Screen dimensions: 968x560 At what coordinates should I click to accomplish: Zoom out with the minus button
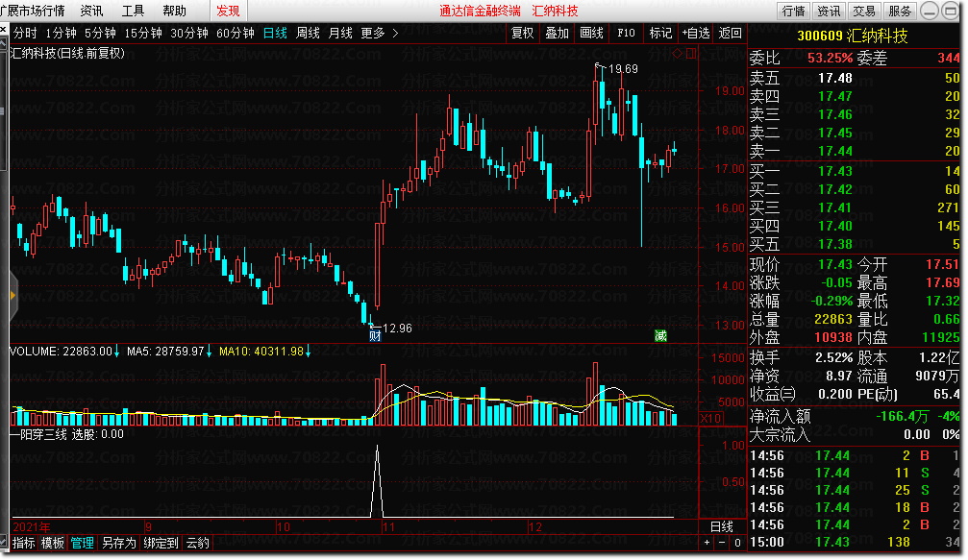(x=722, y=544)
